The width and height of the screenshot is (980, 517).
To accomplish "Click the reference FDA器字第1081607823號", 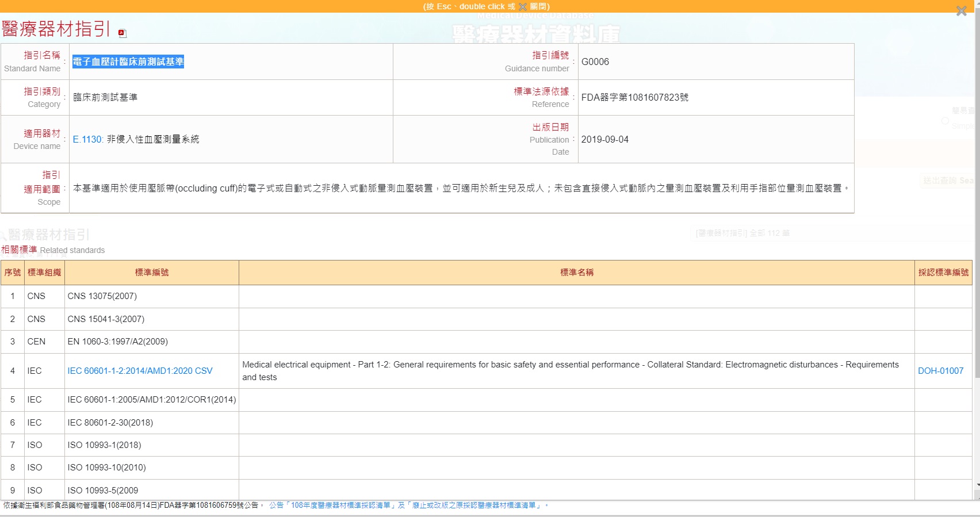I will click(634, 97).
